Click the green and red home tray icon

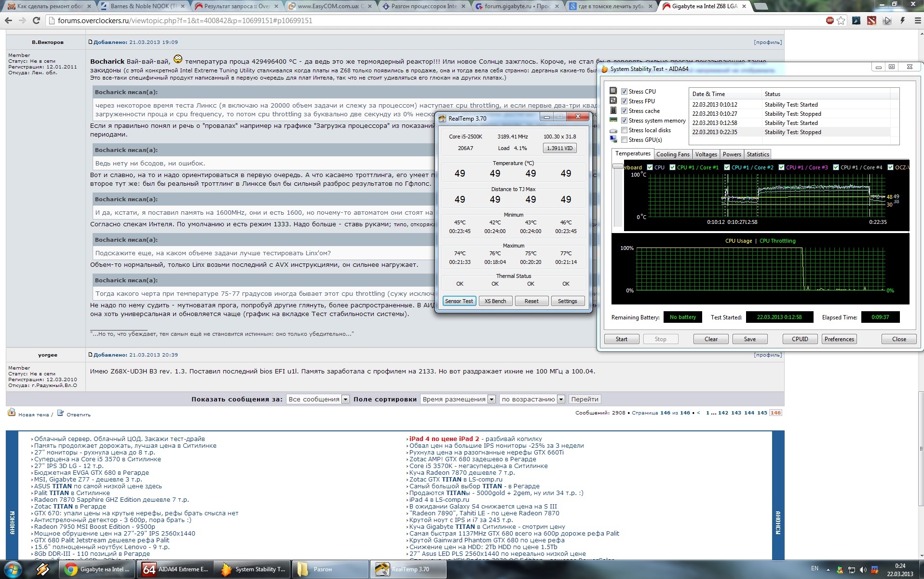pyautogui.click(x=840, y=570)
